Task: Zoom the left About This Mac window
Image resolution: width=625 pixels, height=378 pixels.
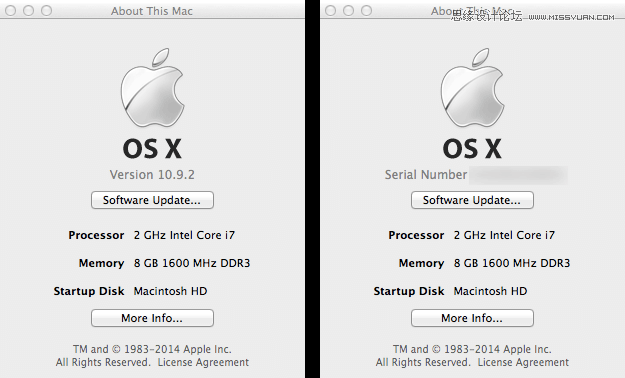Action: point(47,10)
